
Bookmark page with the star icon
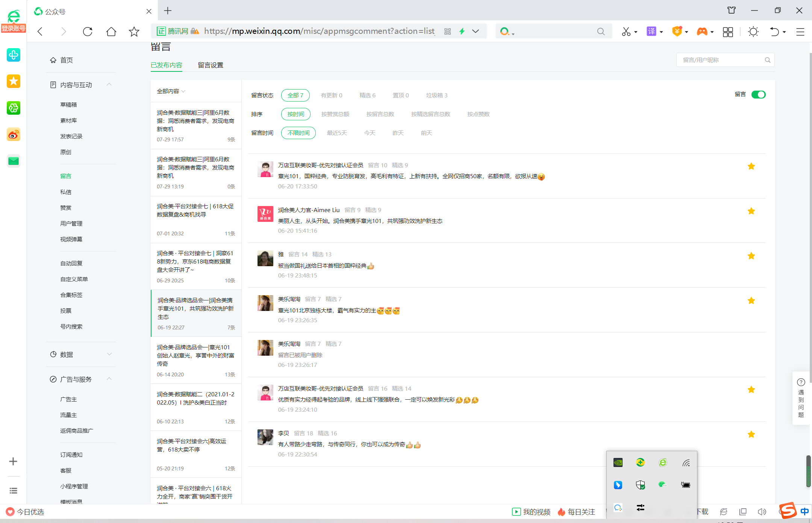[134, 32]
